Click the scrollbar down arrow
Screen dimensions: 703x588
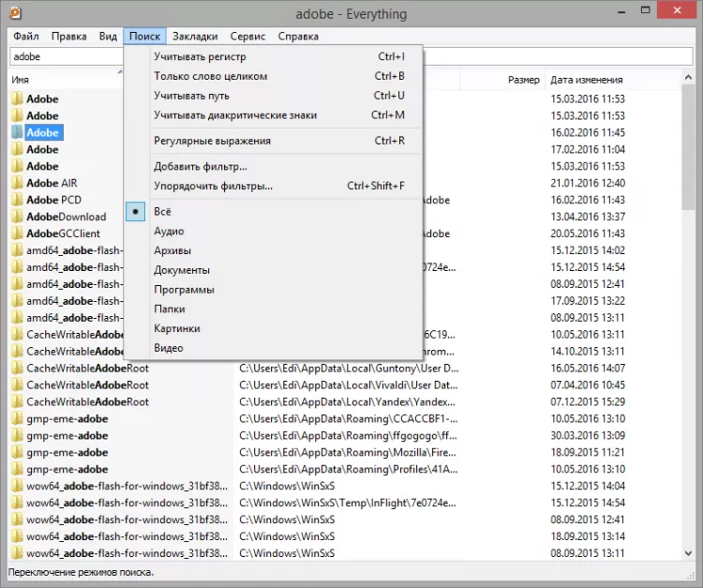tap(688, 553)
